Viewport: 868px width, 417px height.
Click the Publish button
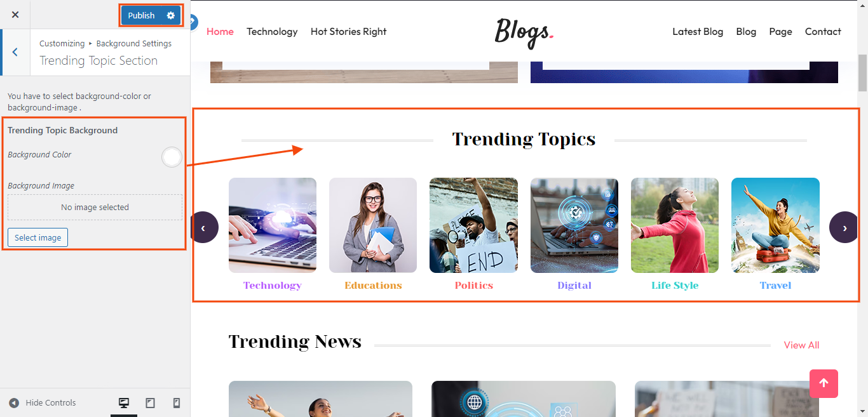tap(141, 15)
